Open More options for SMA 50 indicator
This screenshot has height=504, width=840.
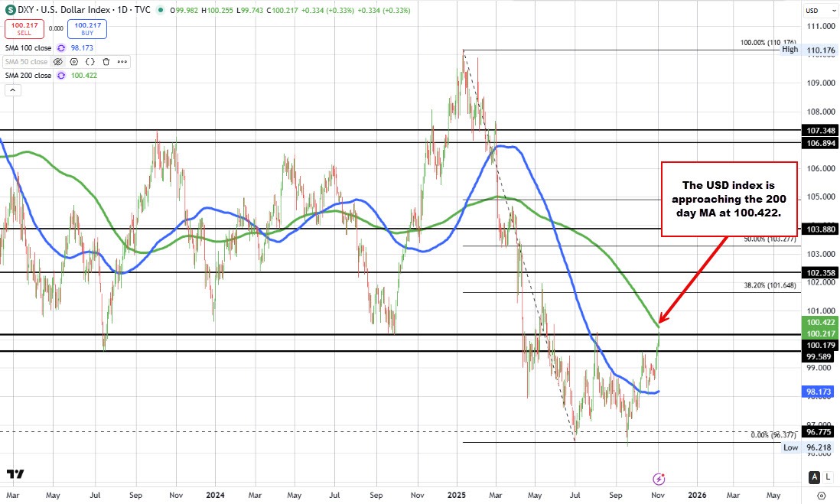pos(121,61)
